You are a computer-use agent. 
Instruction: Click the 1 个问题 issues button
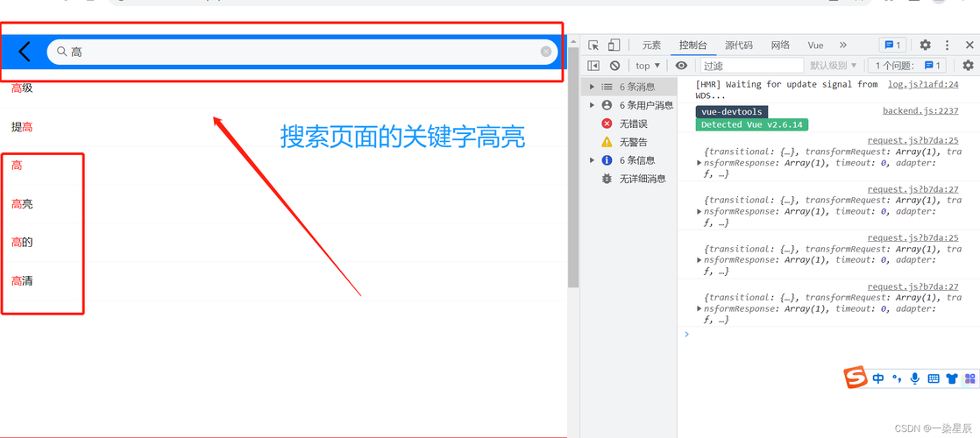point(907,66)
